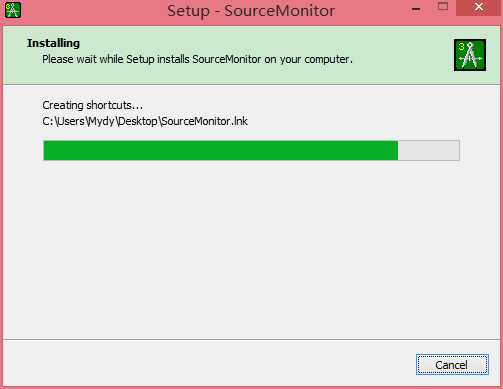Click the empty area below the progress bar

251,250
